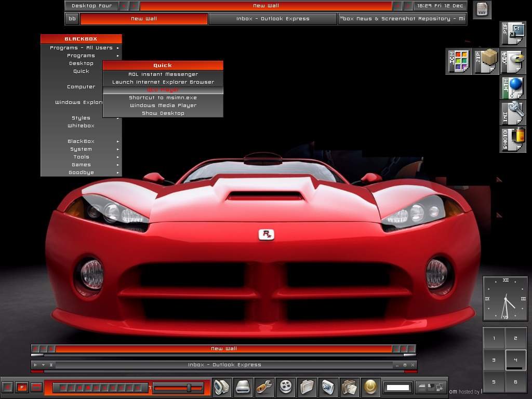Select Shortcut to msimn.exe
This screenshot has width=532, height=399.
tap(163, 98)
